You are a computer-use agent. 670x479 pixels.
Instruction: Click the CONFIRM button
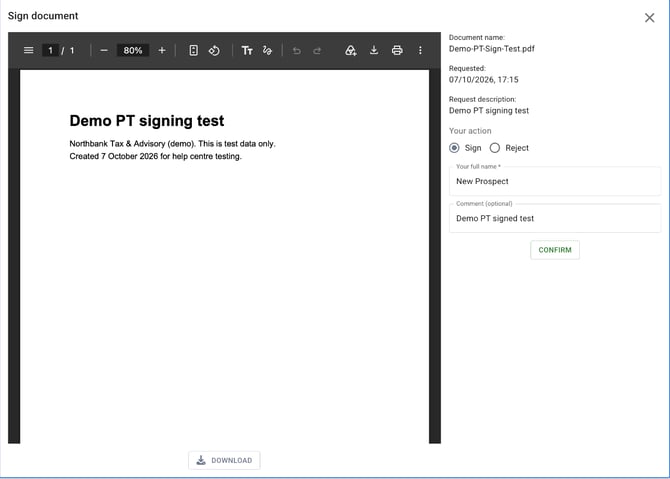click(x=555, y=250)
